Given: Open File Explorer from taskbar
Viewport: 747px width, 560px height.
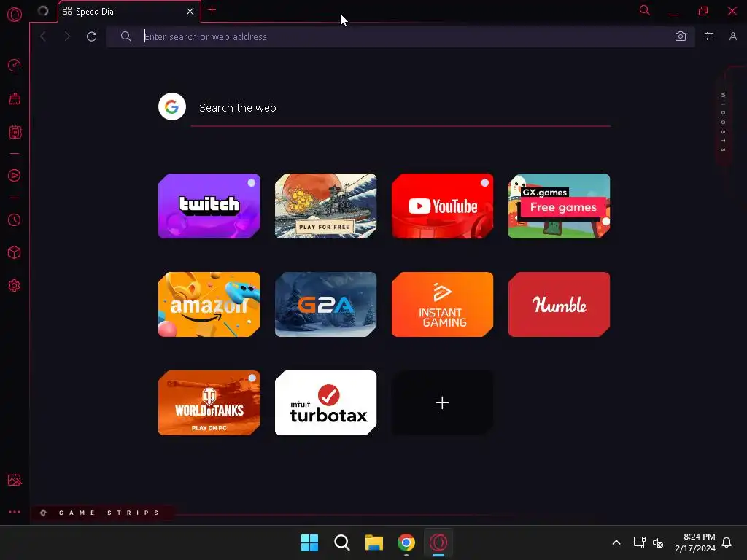Looking at the screenshot, I should click(374, 542).
